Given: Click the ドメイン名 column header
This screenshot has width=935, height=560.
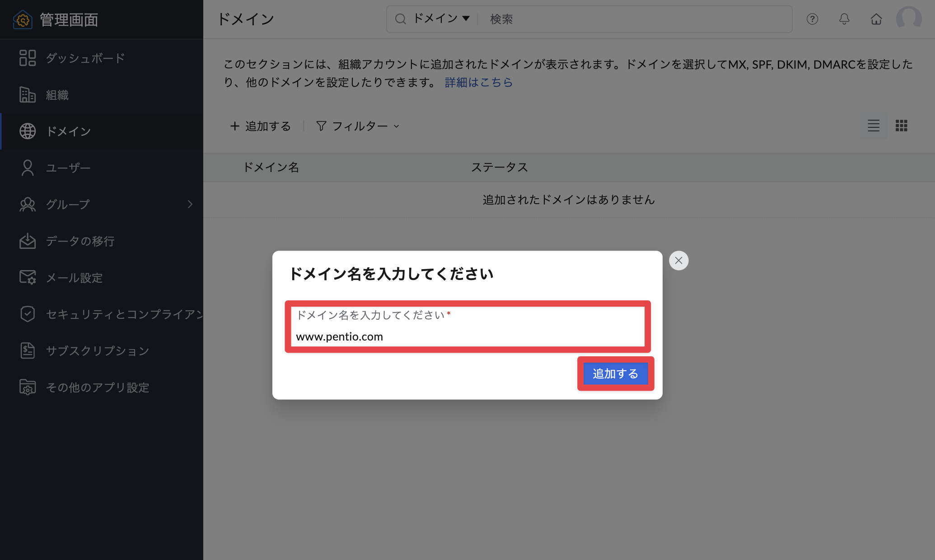Looking at the screenshot, I should pyautogui.click(x=271, y=167).
